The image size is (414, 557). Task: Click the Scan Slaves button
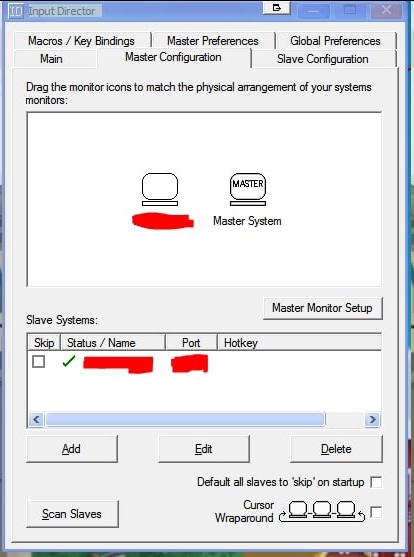coord(72,514)
